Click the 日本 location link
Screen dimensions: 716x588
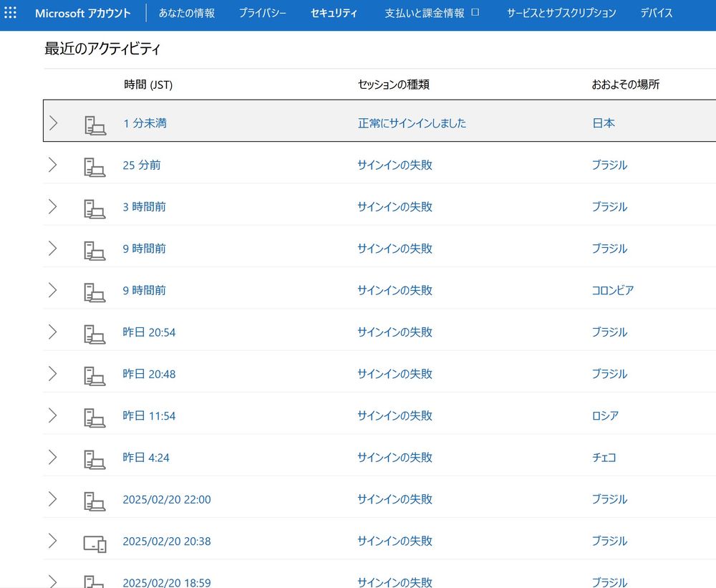coord(603,123)
